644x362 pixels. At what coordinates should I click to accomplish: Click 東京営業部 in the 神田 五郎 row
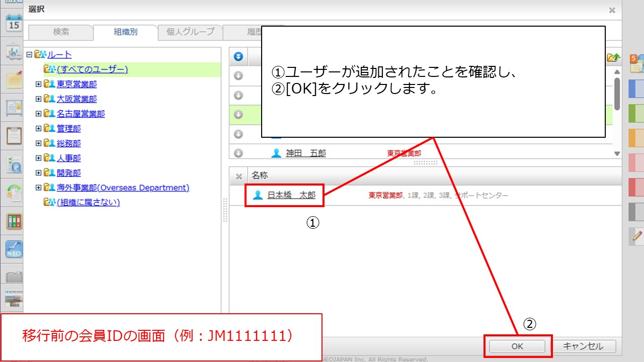click(x=404, y=153)
